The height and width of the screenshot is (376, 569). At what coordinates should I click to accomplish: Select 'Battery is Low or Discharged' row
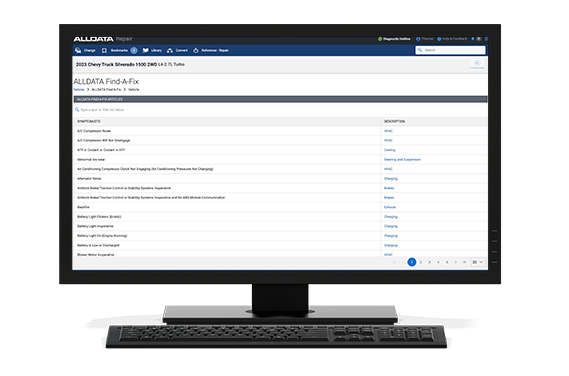click(280, 245)
